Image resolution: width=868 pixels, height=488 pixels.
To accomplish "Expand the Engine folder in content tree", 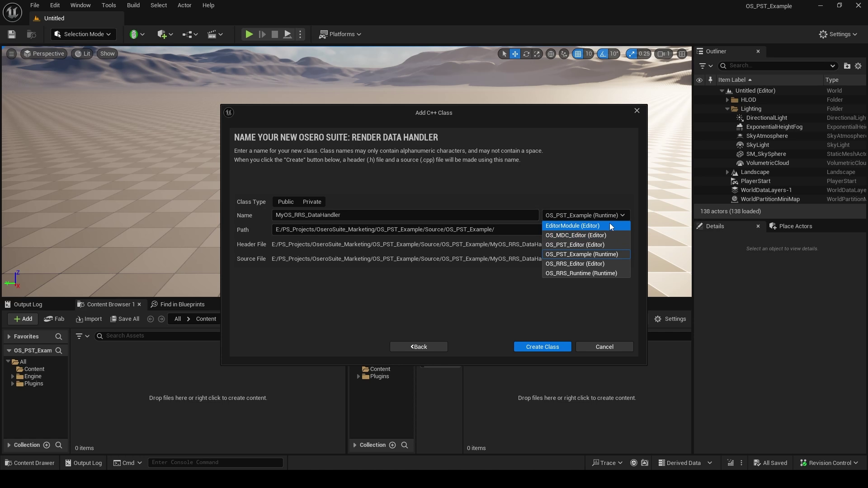I will click(13, 376).
